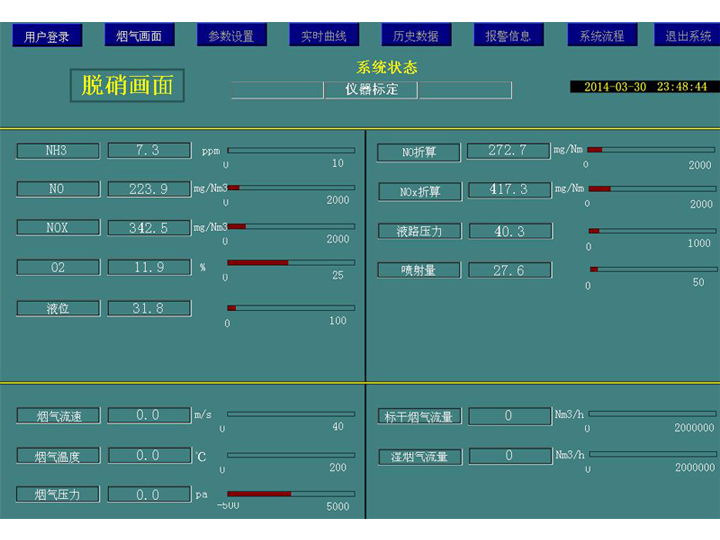The width and height of the screenshot is (720, 540).
Task: Click the O2 percent progress bar
Action: (x=291, y=263)
